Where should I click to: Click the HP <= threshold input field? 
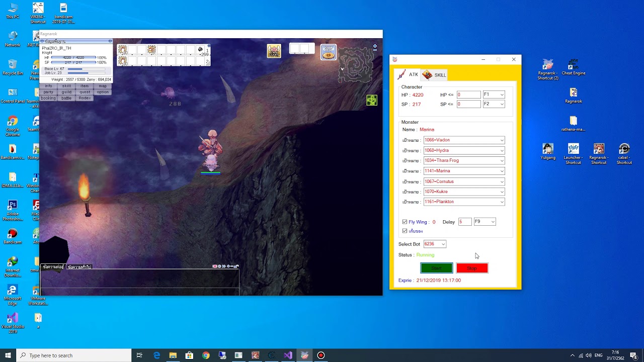tap(468, 95)
